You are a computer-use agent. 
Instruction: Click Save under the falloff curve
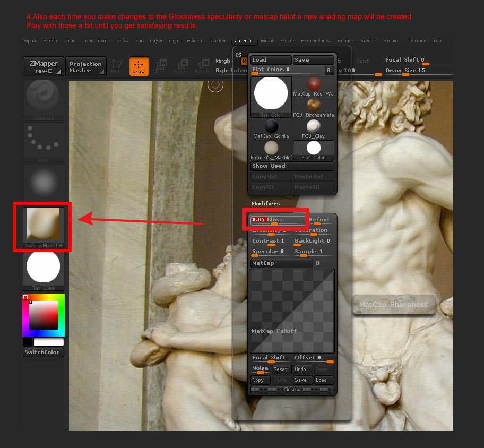click(x=302, y=380)
